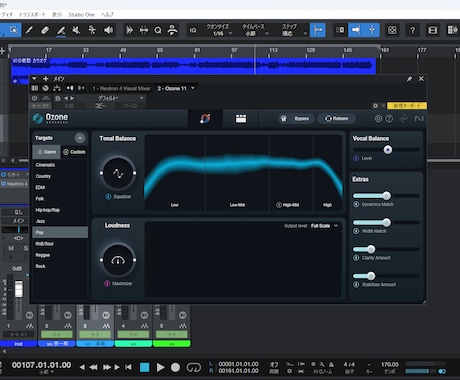
Task: Open the IQ quantize button
Action: tap(193, 30)
